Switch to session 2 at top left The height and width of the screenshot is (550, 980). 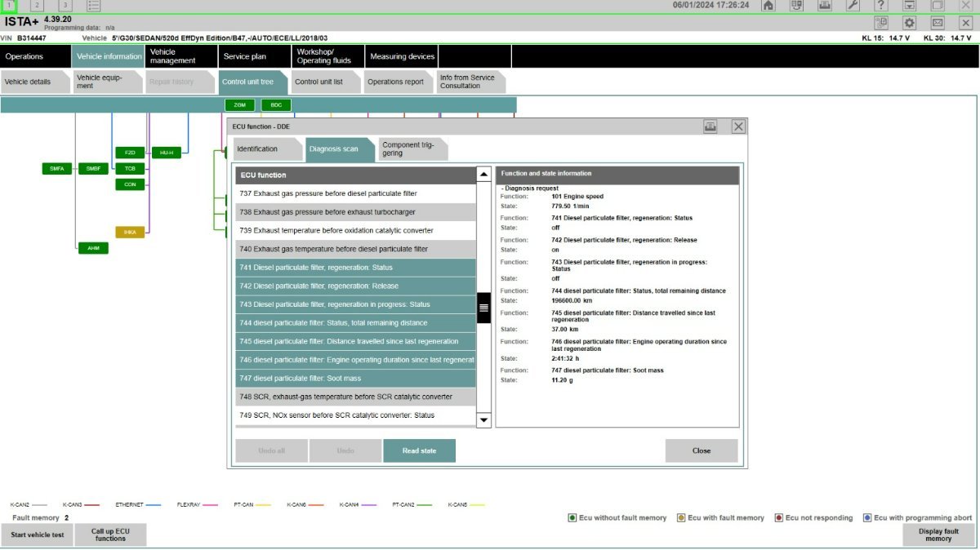tap(37, 6)
